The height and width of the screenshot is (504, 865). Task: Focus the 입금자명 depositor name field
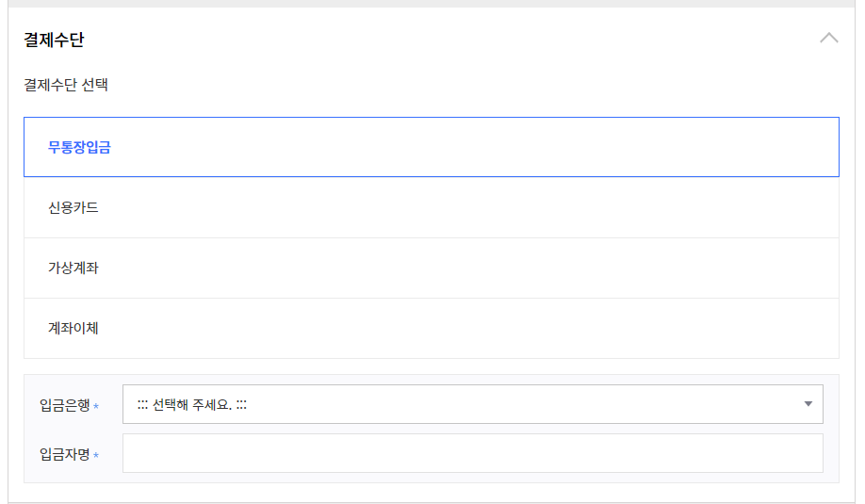click(473, 453)
